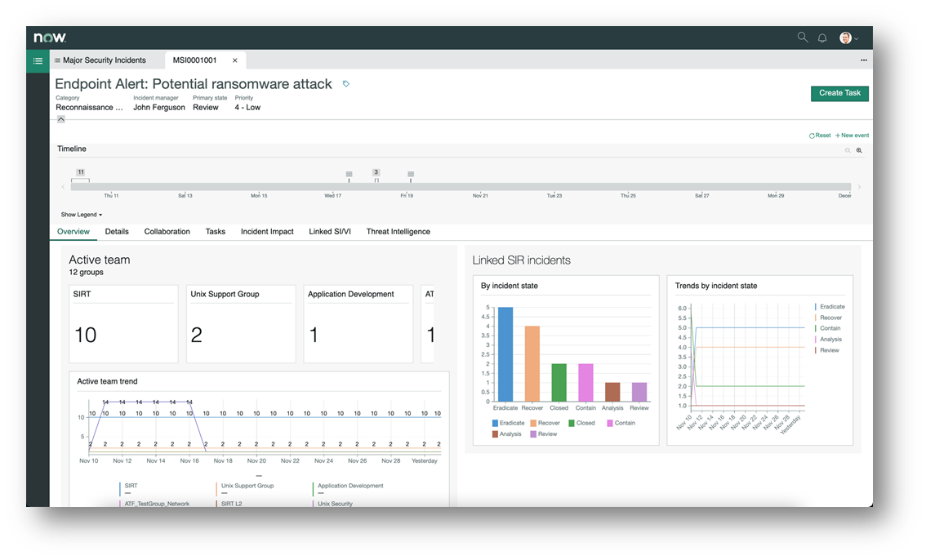
Task: Zoom out on the timeline
Action: point(848,150)
